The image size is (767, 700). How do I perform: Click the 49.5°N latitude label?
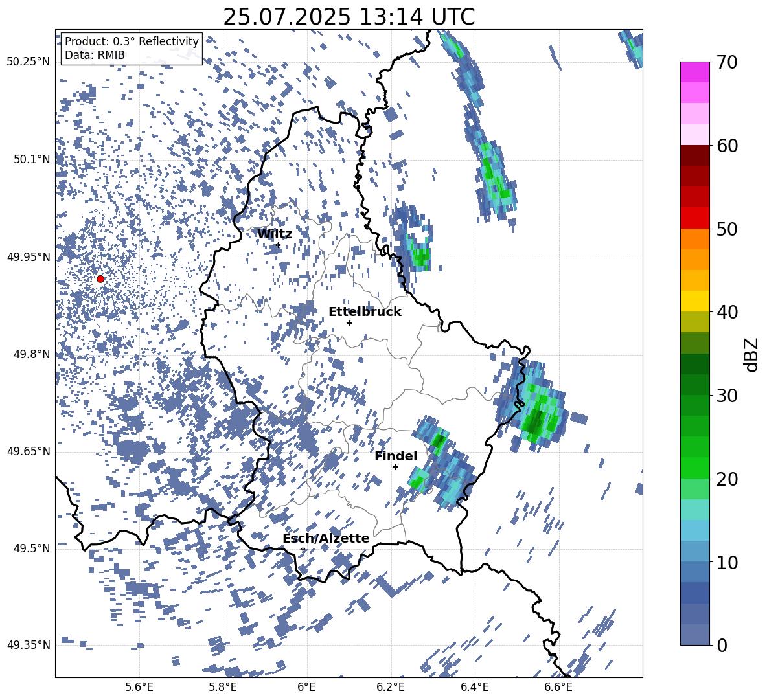[32, 548]
